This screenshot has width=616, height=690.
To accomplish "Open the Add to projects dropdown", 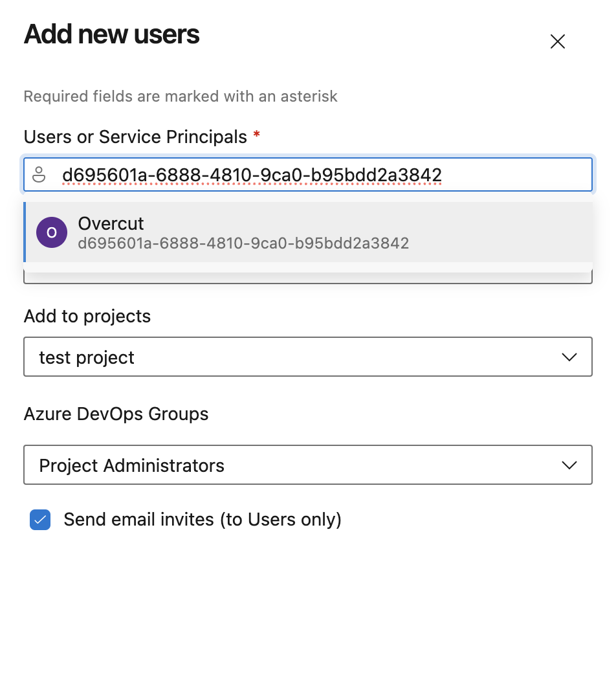I will (308, 357).
